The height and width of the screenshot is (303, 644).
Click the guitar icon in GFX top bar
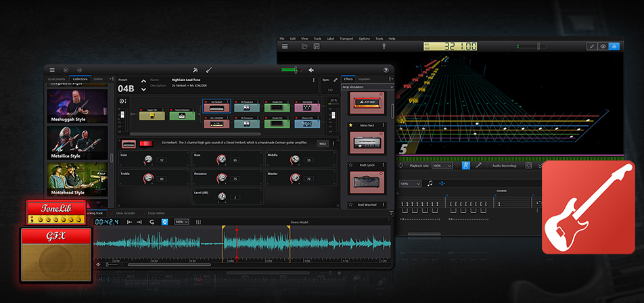click(209, 70)
